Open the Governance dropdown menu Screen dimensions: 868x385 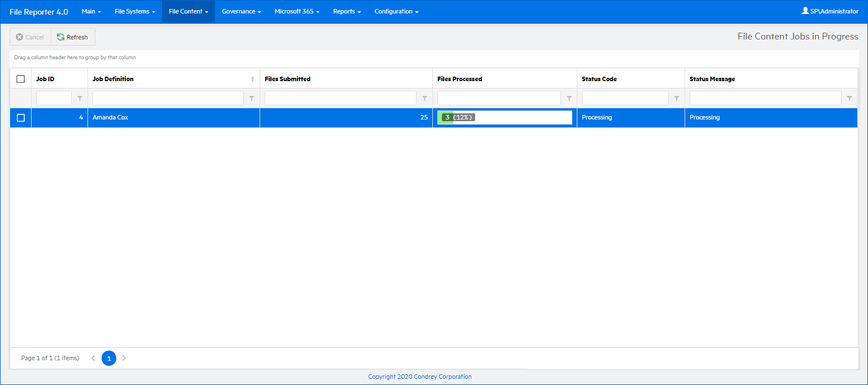pos(241,11)
